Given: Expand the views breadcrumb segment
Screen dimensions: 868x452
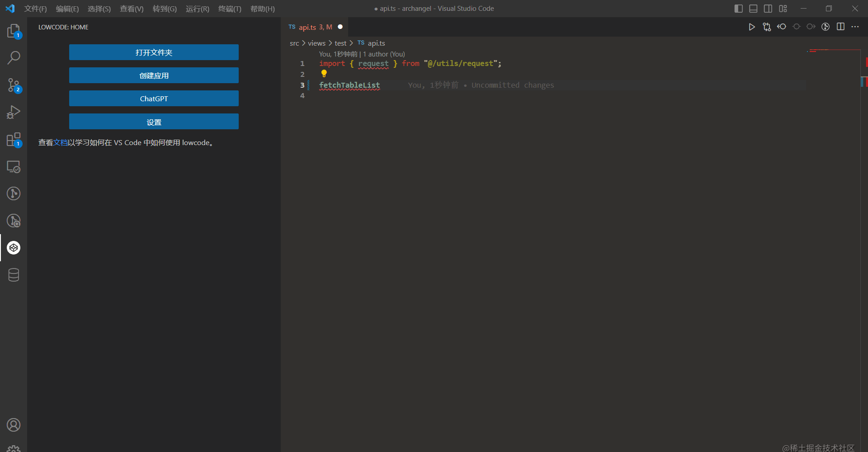Looking at the screenshot, I should tap(316, 43).
